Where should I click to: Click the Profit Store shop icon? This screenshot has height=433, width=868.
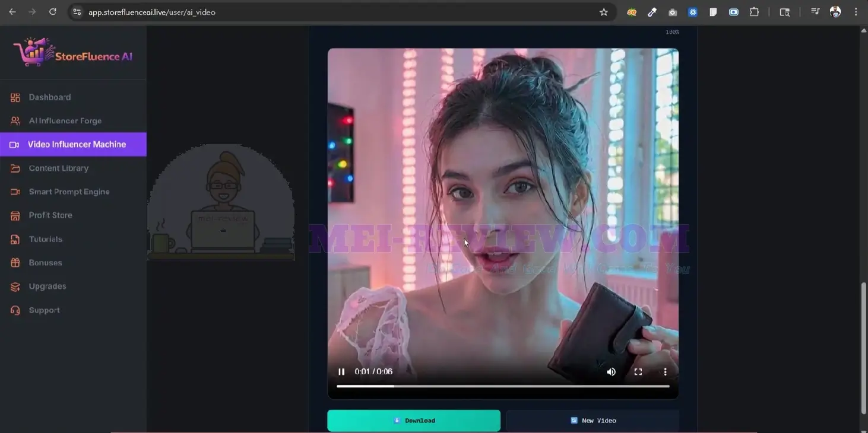click(x=15, y=215)
